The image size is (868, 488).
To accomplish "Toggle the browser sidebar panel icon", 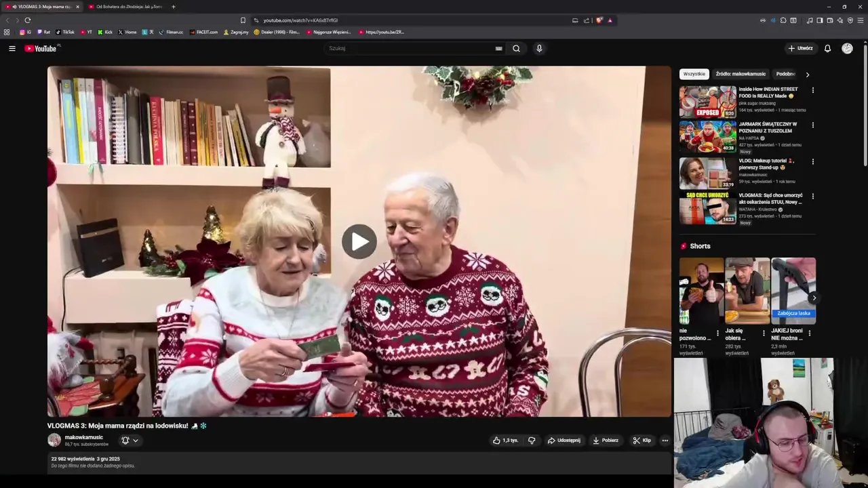I will [x=819, y=20].
